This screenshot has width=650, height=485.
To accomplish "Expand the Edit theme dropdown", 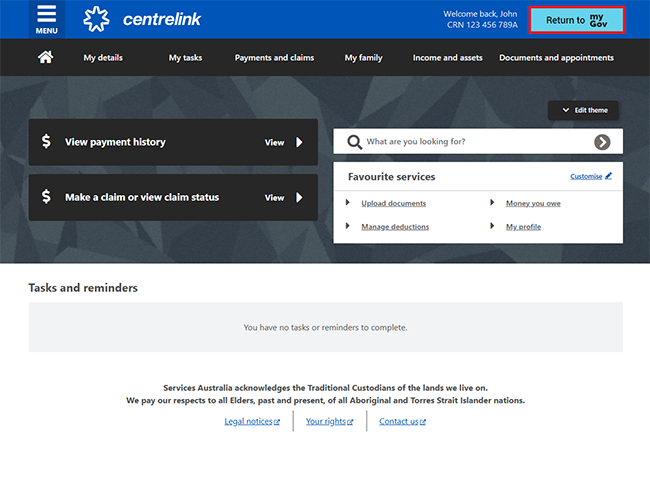I will [583, 110].
